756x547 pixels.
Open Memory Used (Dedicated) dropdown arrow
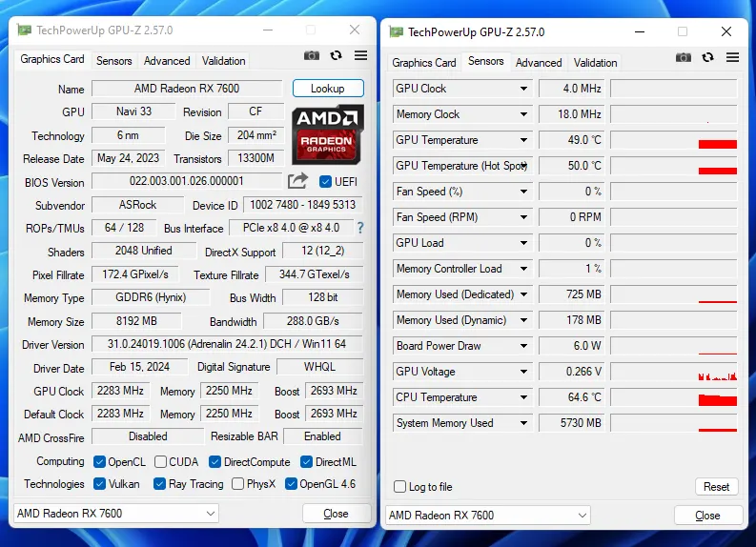click(x=523, y=294)
